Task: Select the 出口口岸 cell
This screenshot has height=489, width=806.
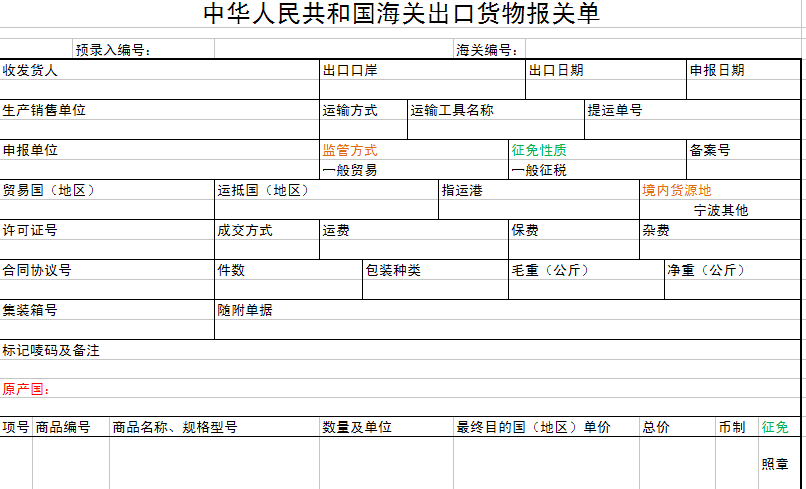Action: [423, 70]
